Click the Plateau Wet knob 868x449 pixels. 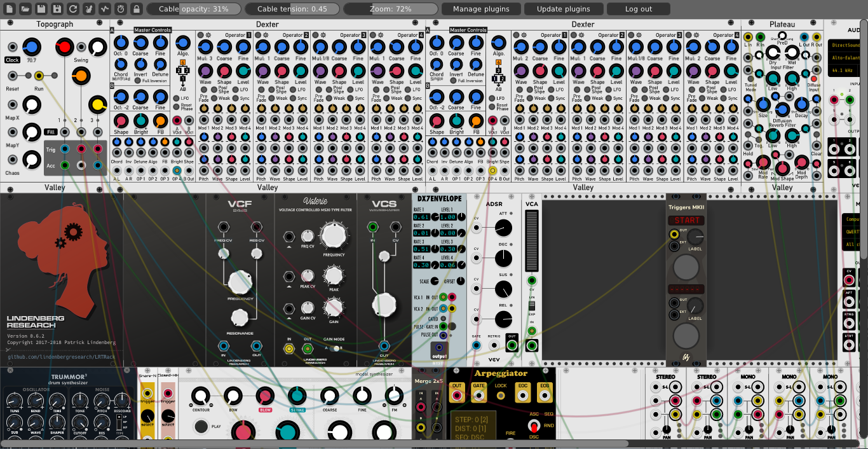tap(792, 52)
